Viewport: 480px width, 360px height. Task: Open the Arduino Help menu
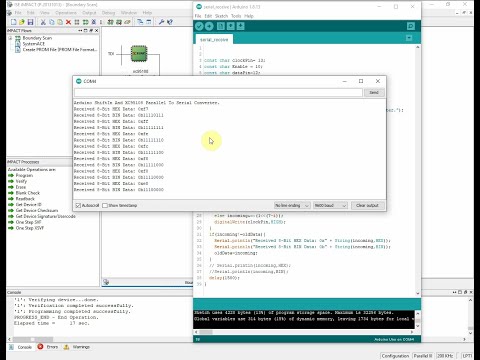click(249, 16)
